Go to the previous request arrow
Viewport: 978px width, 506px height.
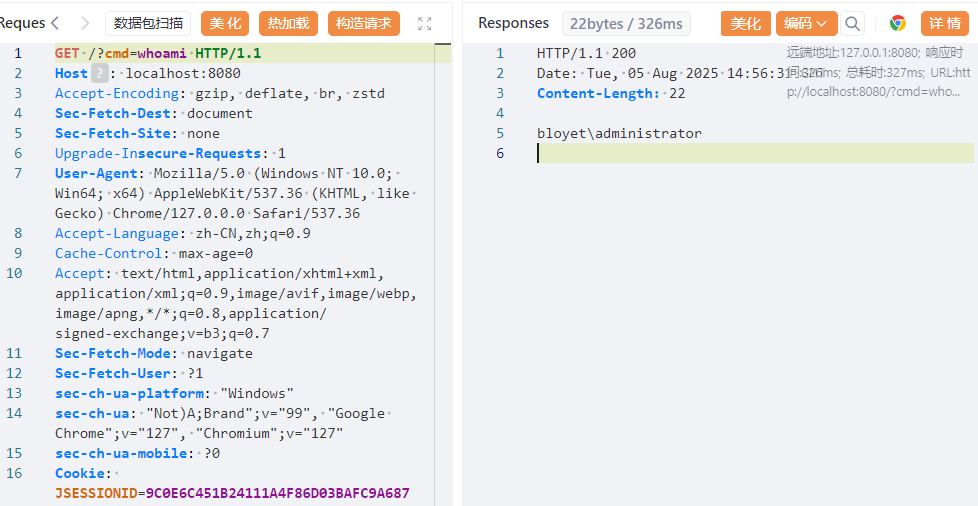point(55,23)
